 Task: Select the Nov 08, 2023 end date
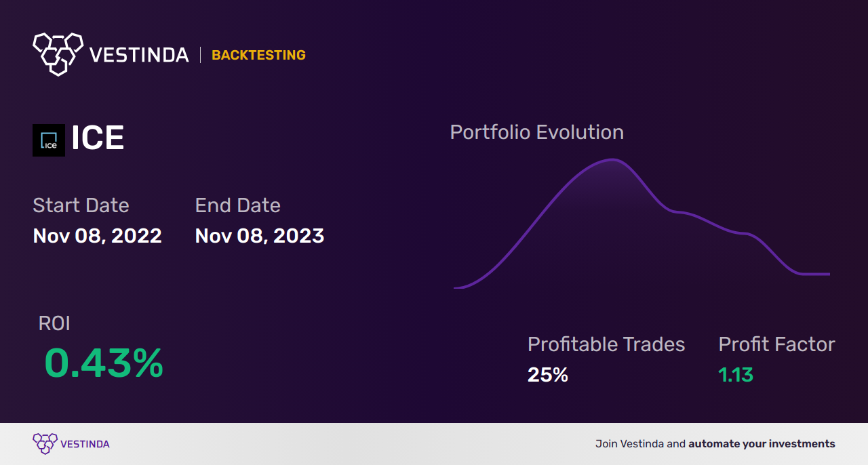[260, 236]
